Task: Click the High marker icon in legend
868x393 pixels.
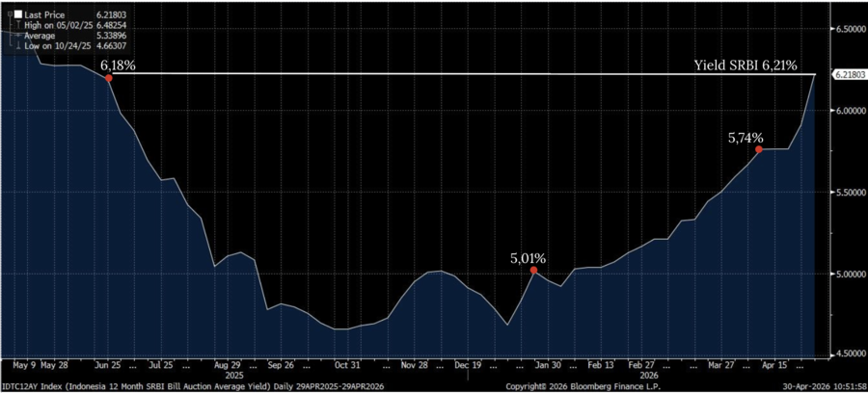Action: tap(16, 25)
